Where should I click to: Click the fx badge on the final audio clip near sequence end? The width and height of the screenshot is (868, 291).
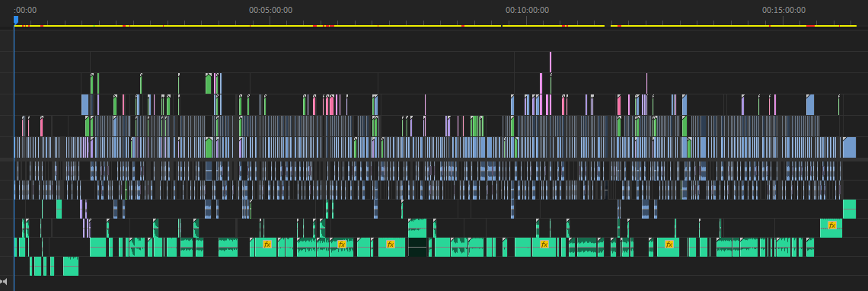click(x=831, y=225)
